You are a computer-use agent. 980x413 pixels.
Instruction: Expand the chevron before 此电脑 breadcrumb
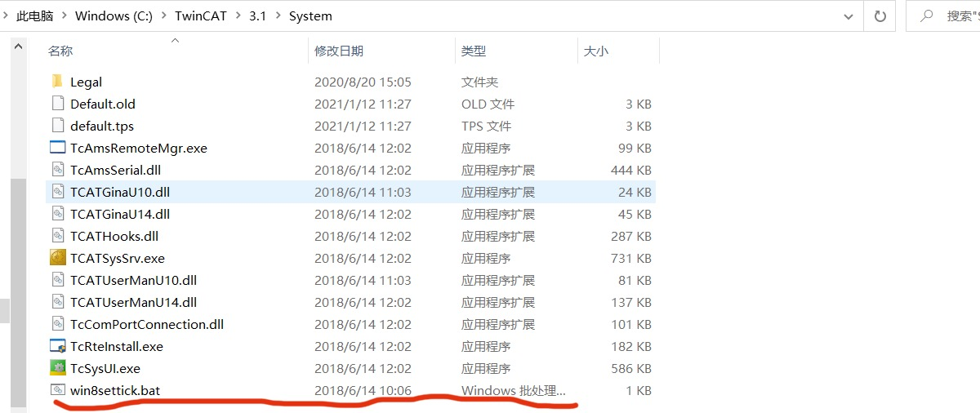pyautogui.click(x=6, y=16)
